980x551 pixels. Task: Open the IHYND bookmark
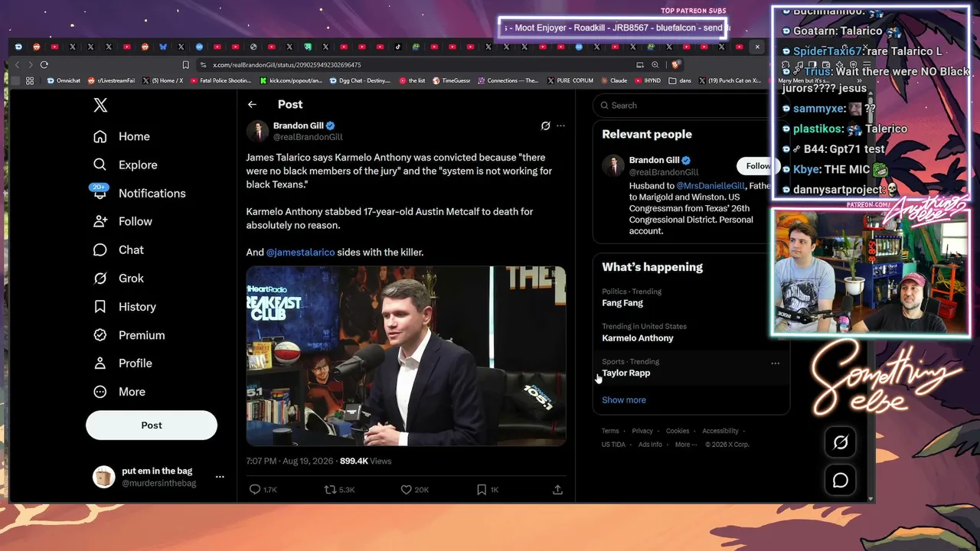tap(648, 80)
